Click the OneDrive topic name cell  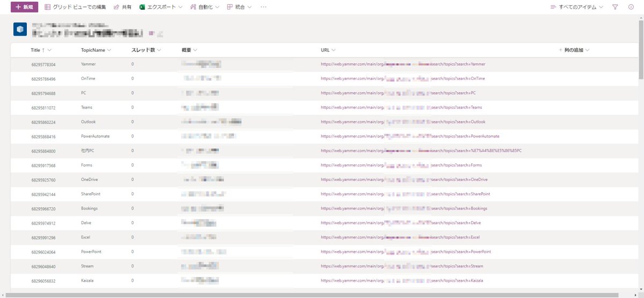[90, 179]
